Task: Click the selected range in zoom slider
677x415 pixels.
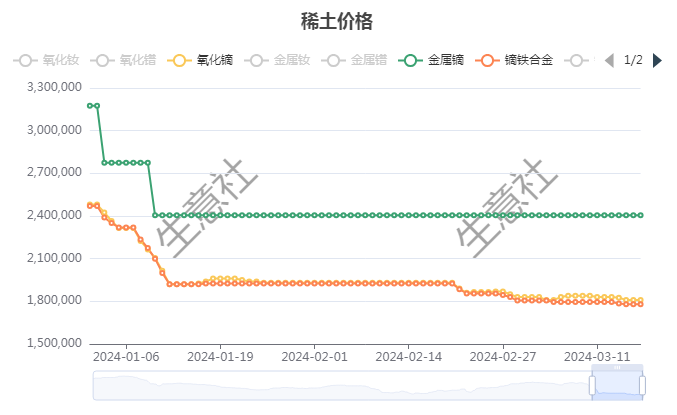Action: (x=617, y=385)
